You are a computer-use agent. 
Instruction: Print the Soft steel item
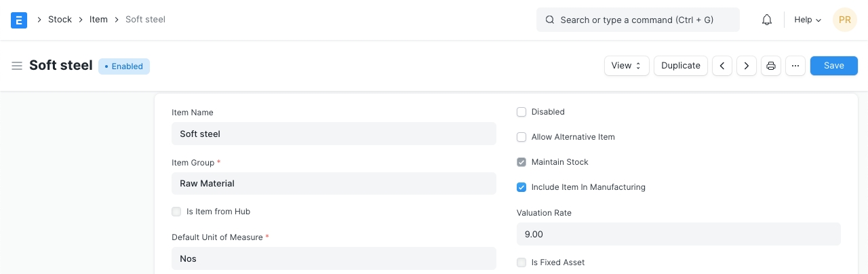[771, 66]
